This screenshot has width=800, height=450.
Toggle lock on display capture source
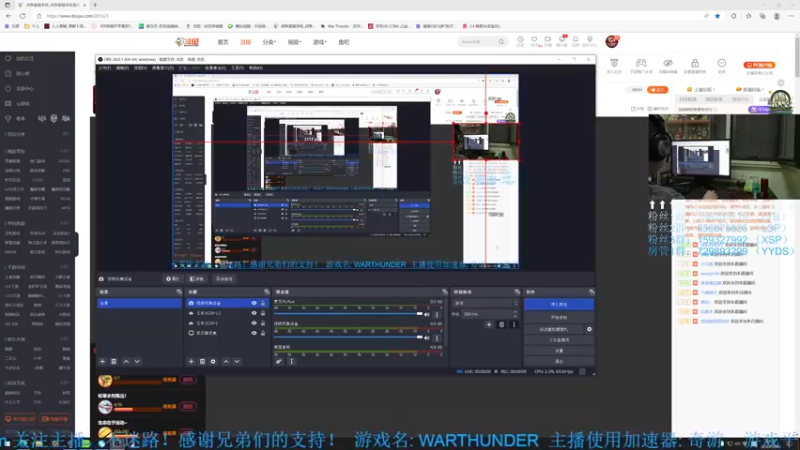point(263,333)
